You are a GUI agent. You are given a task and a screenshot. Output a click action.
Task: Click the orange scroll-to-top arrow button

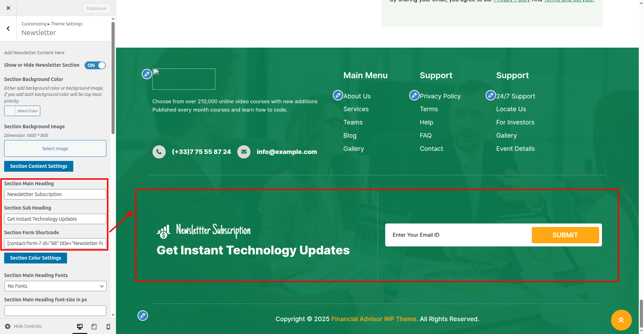(621, 320)
